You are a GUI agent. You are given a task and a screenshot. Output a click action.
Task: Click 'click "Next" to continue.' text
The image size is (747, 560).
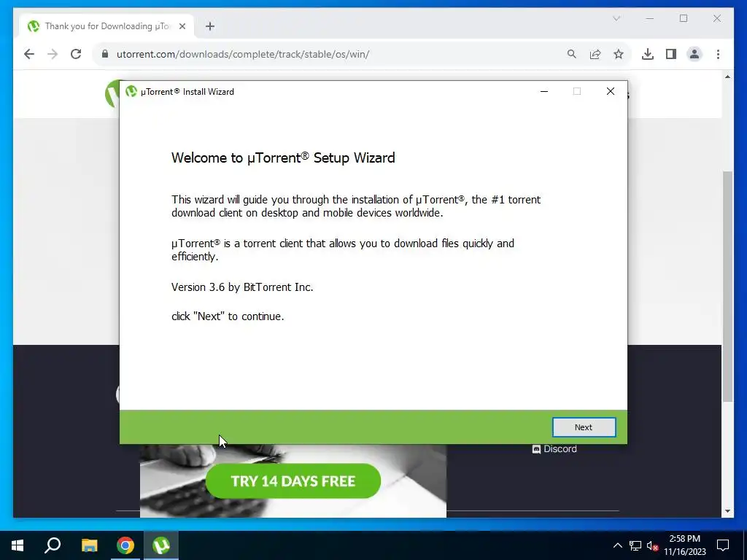pyautogui.click(x=228, y=316)
